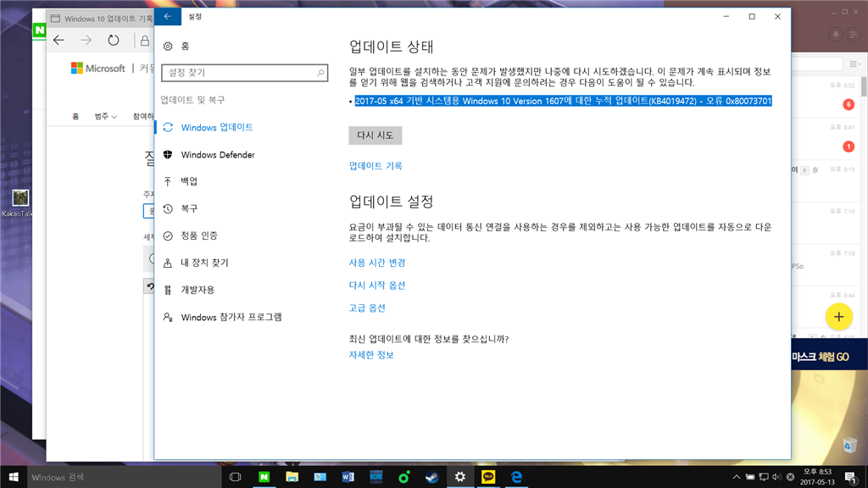Open Naver app on taskbar
868x488 pixels.
click(264, 477)
